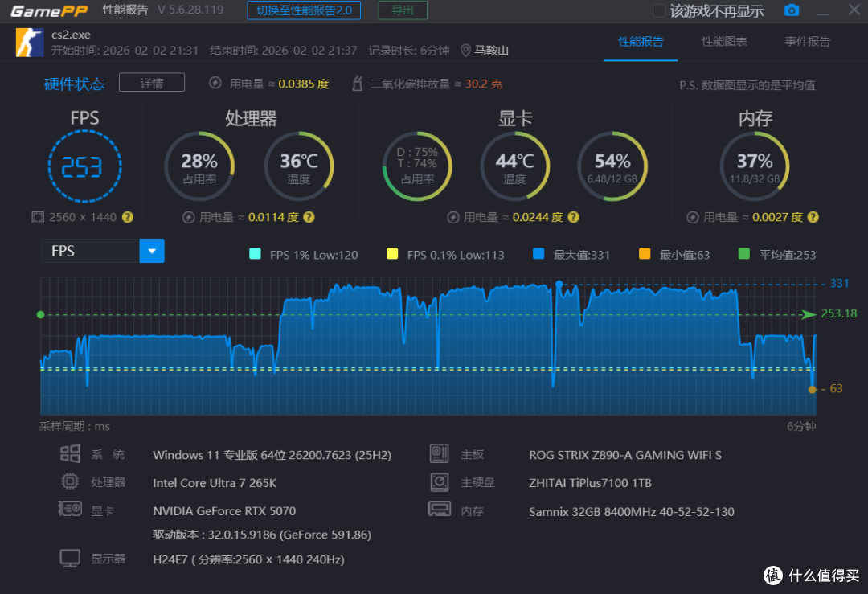The image size is (868, 594).
Task: Click the motherboard icon beside 主板
Action: point(440,454)
